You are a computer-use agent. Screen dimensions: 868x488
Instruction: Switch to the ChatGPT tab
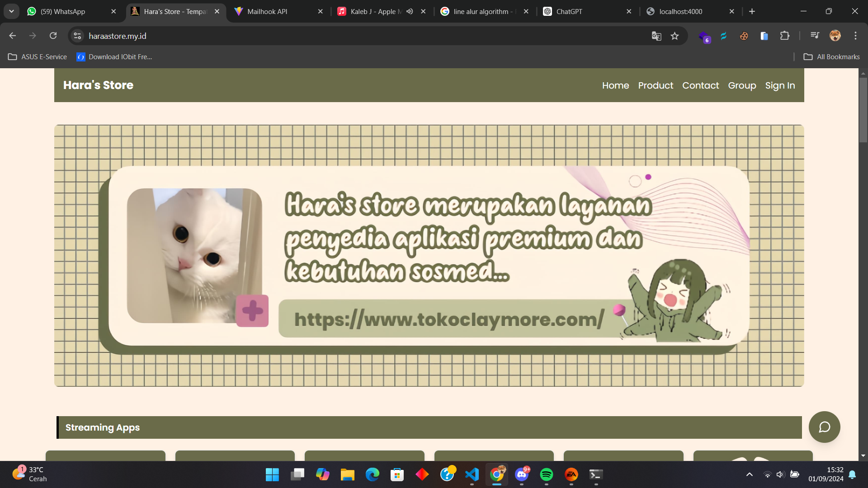[x=588, y=11]
